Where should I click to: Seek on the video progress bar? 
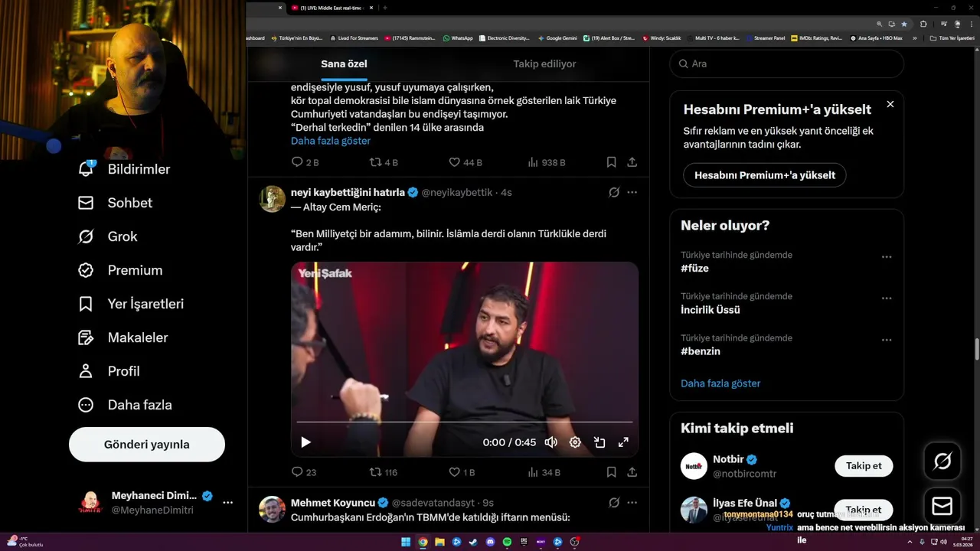pyautogui.click(x=465, y=422)
